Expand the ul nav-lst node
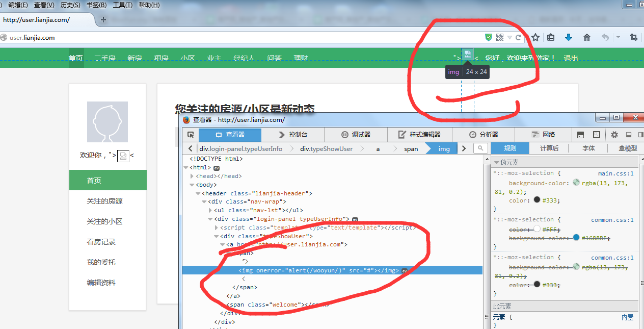This screenshot has height=329, width=644. pos(210,210)
